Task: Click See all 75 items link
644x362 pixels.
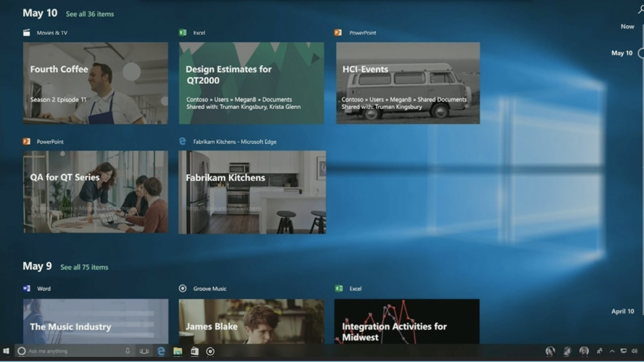Action: (x=84, y=267)
